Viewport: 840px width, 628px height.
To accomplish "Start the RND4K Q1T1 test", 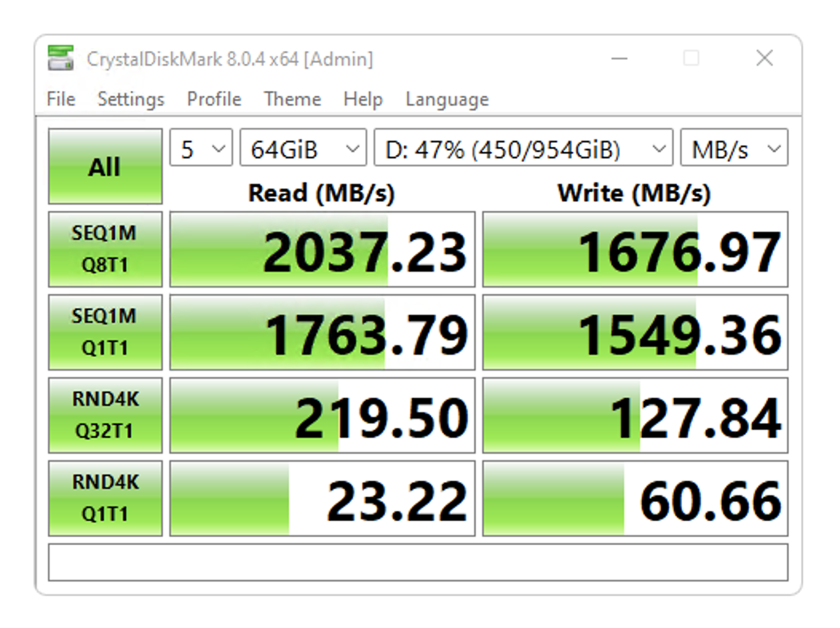I will coord(105,499).
